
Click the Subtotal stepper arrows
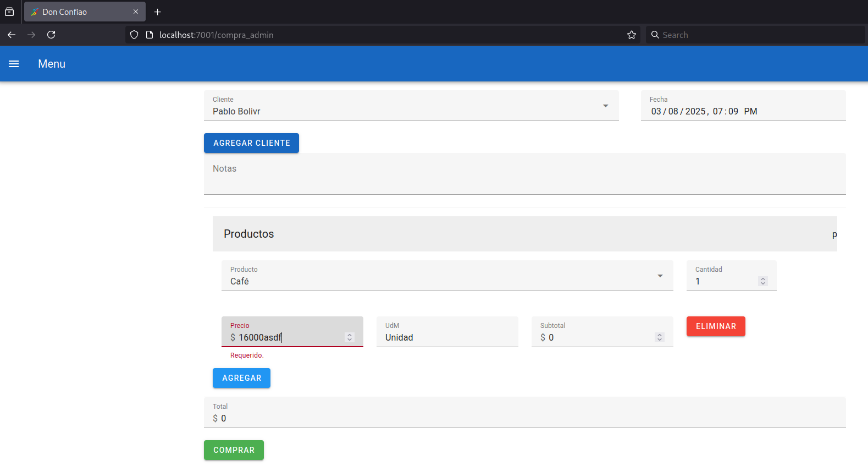coord(659,337)
